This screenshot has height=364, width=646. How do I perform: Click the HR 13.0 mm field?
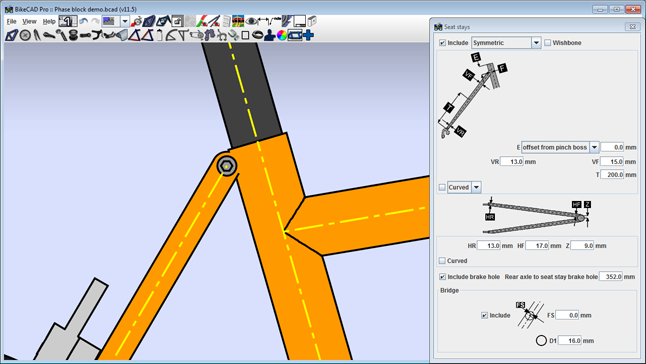coord(489,246)
